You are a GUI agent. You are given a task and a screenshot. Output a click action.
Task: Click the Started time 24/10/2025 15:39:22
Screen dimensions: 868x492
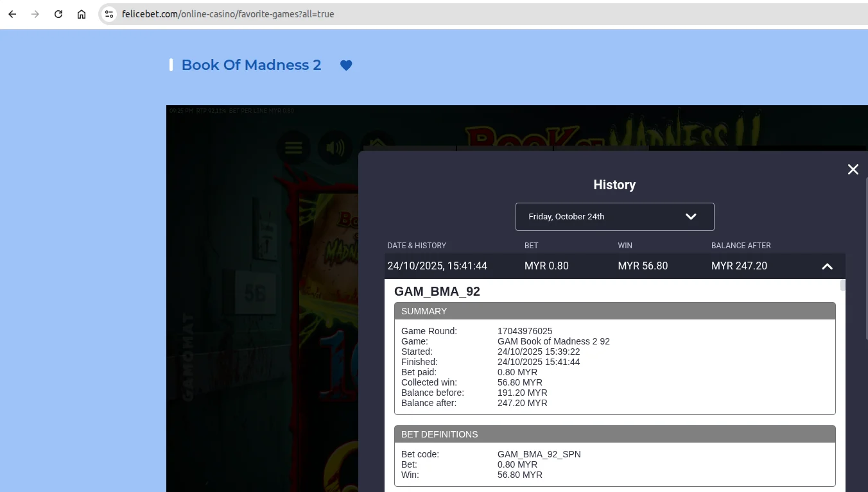539,352
